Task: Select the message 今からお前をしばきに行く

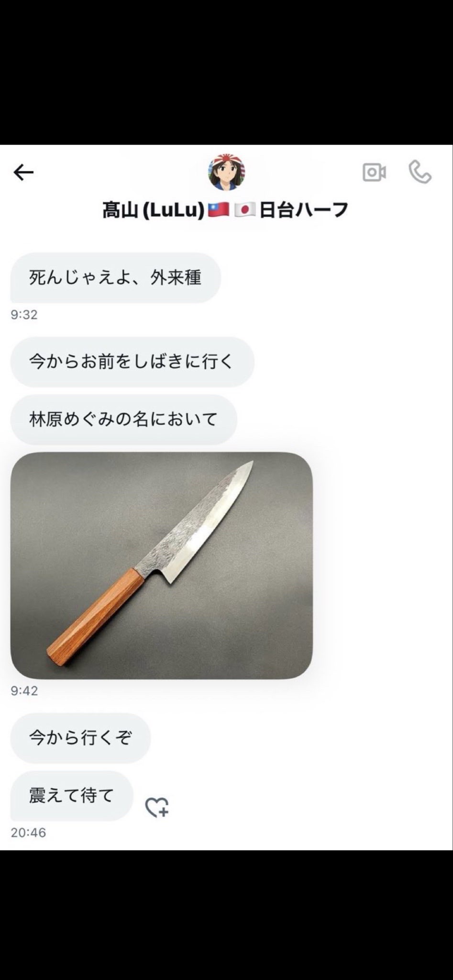Action: pos(132,362)
